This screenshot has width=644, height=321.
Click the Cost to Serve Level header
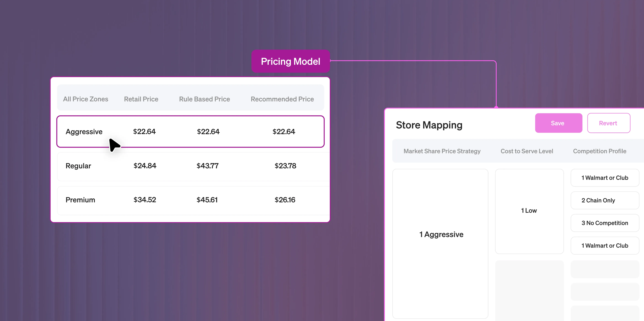(x=527, y=151)
